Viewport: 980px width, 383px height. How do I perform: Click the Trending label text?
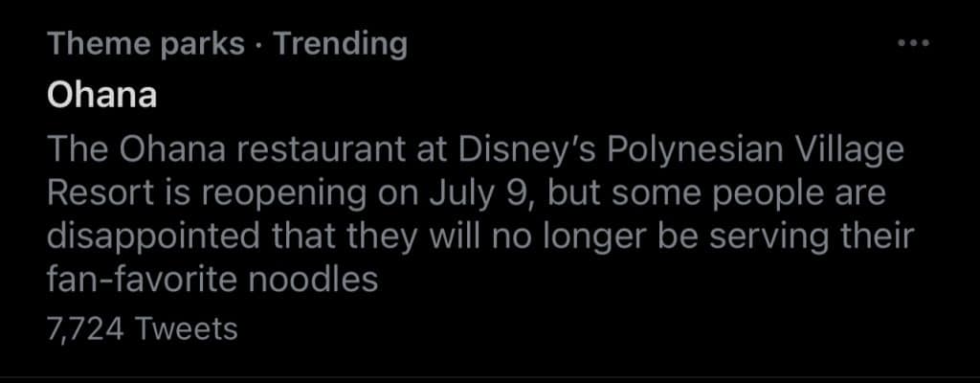[341, 44]
